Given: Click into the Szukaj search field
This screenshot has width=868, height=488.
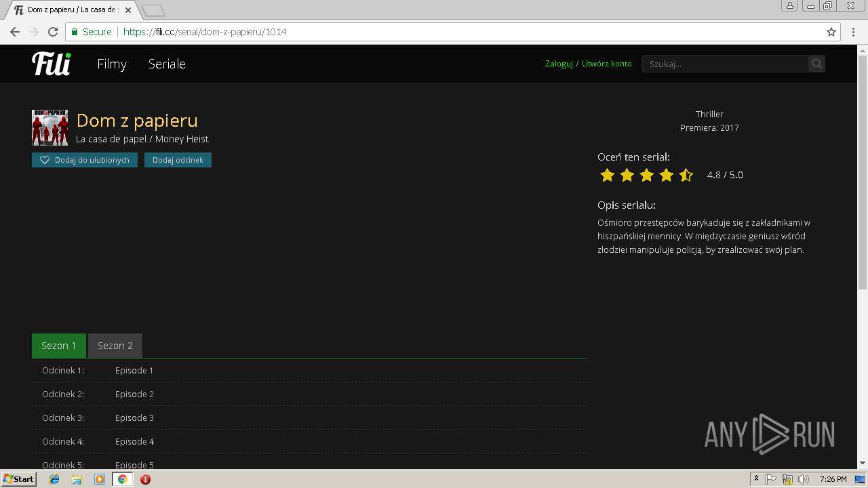Looking at the screenshot, I should click(725, 64).
